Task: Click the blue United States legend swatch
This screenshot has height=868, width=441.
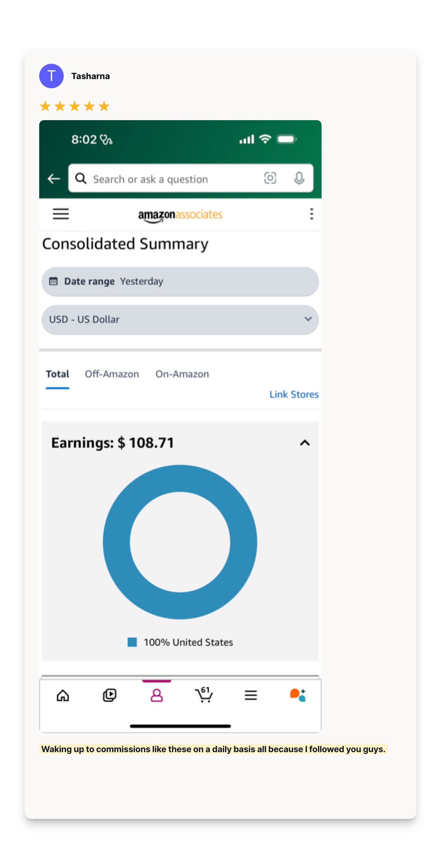Action: (x=132, y=642)
